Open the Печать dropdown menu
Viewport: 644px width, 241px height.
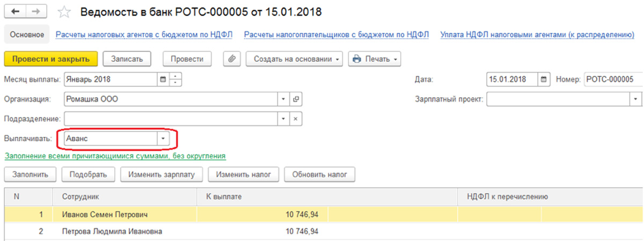pos(374,59)
